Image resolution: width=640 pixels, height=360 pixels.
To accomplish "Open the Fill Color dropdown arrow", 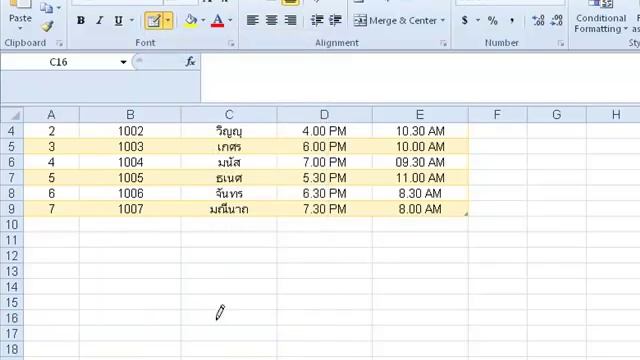I will click(x=203, y=20).
